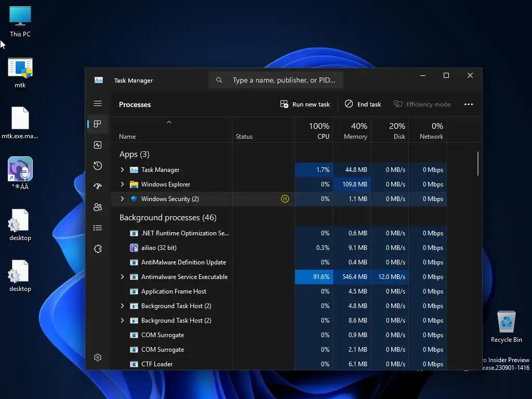Maximize the Task Manager window

pyautogui.click(x=446, y=75)
